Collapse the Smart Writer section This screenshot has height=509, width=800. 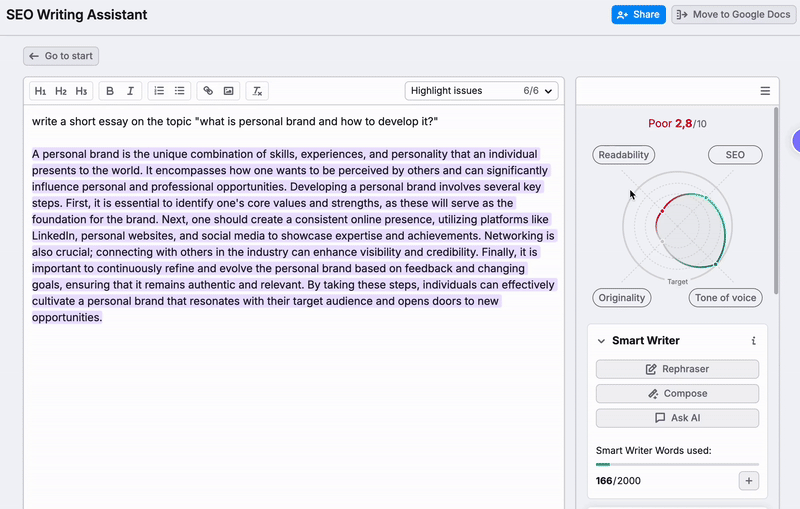[601, 341]
